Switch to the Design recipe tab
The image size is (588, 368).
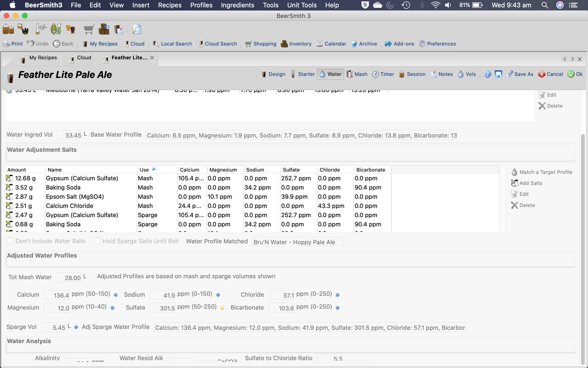(x=273, y=74)
